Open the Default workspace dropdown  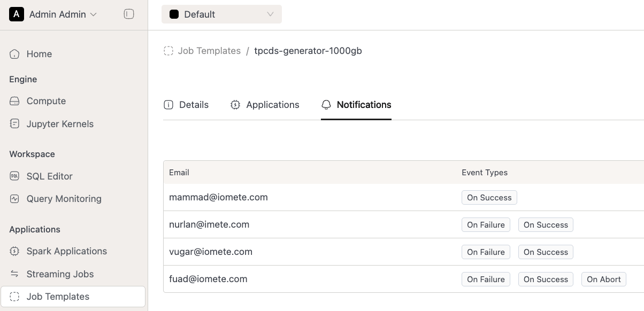(221, 14)
